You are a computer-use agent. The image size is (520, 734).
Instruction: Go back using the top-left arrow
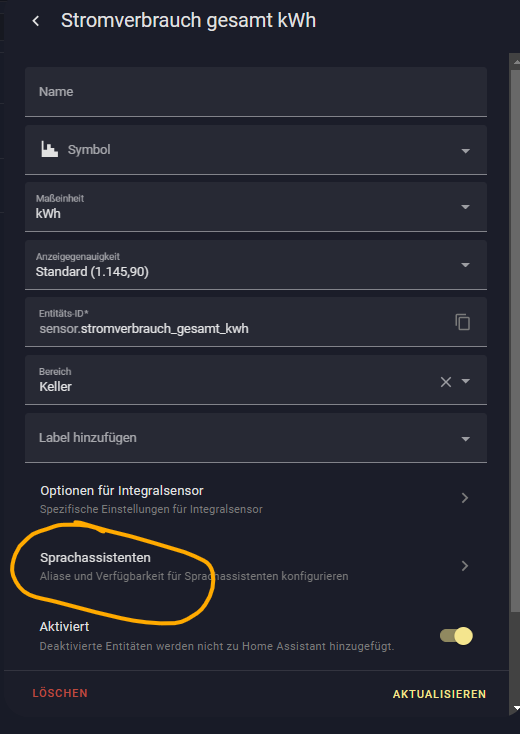[x=36, y=21]
